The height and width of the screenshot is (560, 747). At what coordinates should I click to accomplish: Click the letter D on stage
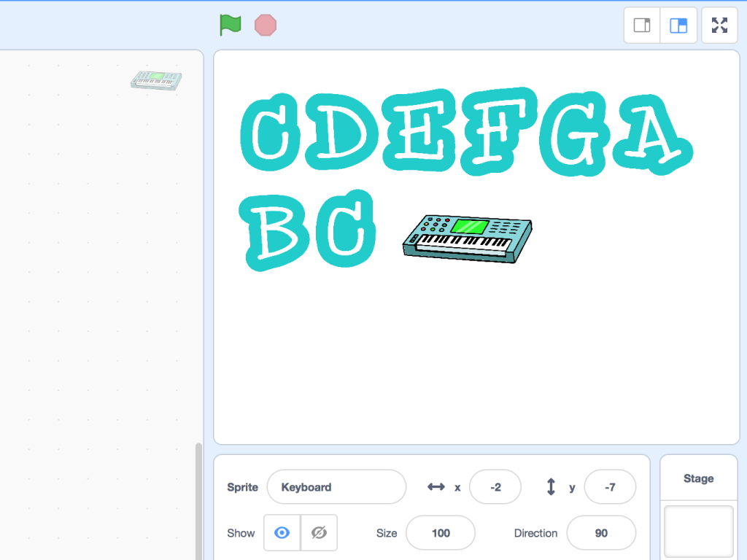tap(341, 131)
